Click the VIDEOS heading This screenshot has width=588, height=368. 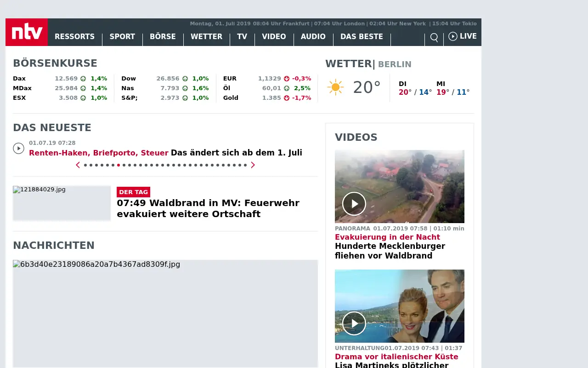tap(356, 137)
